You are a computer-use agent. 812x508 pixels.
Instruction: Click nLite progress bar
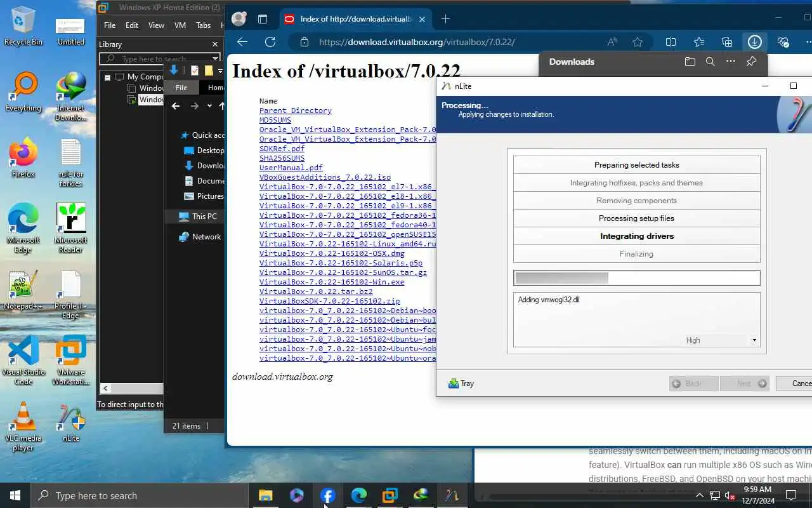[x=637, y=277]
